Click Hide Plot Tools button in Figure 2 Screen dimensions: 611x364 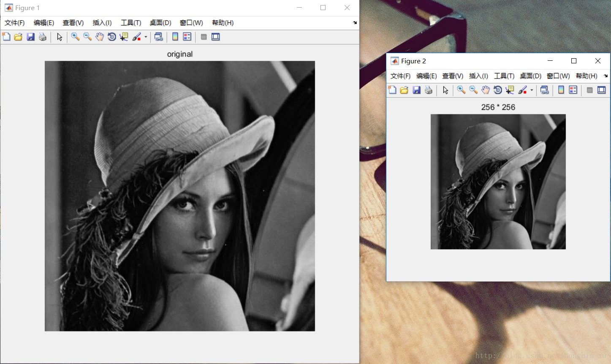pyautogui.click(x=589, y=90)
